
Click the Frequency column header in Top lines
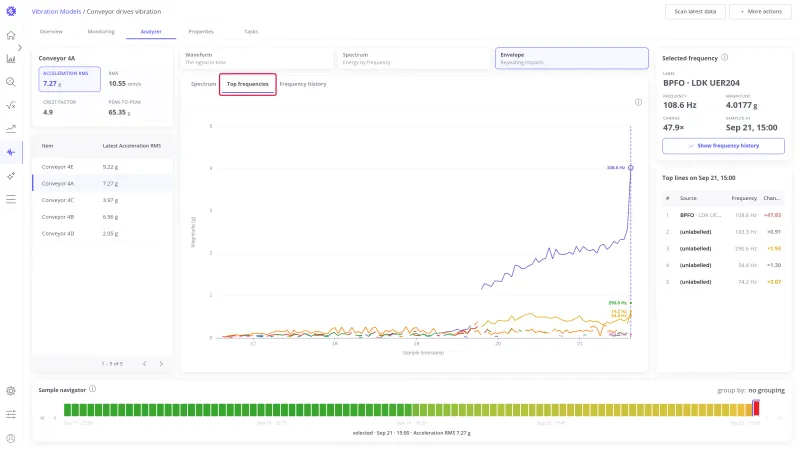pyautogui.click(x=744, y=198)
